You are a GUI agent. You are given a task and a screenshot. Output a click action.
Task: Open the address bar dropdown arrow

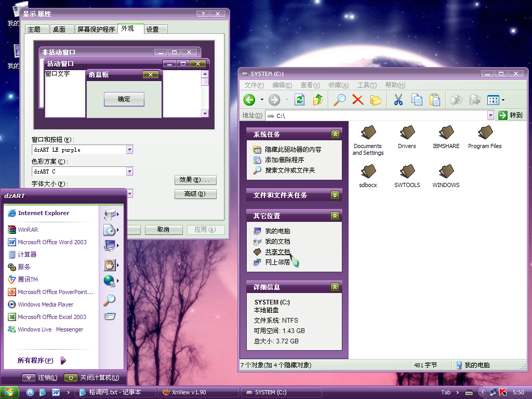point(490,116)
